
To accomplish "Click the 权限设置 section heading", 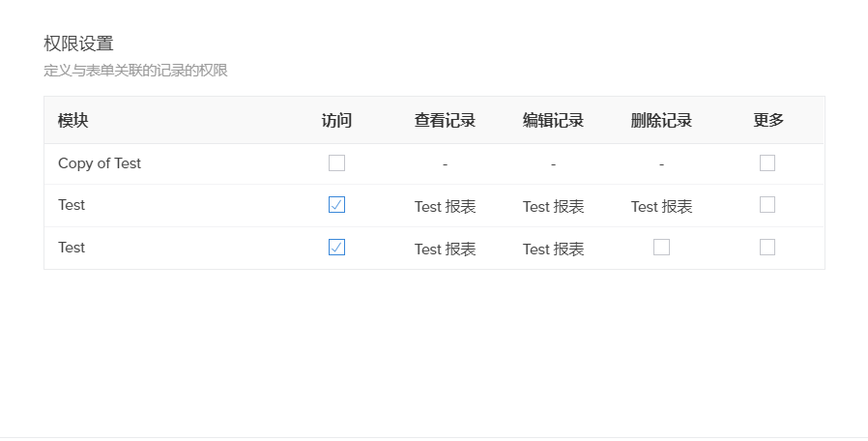I will [x=78, y=44].
